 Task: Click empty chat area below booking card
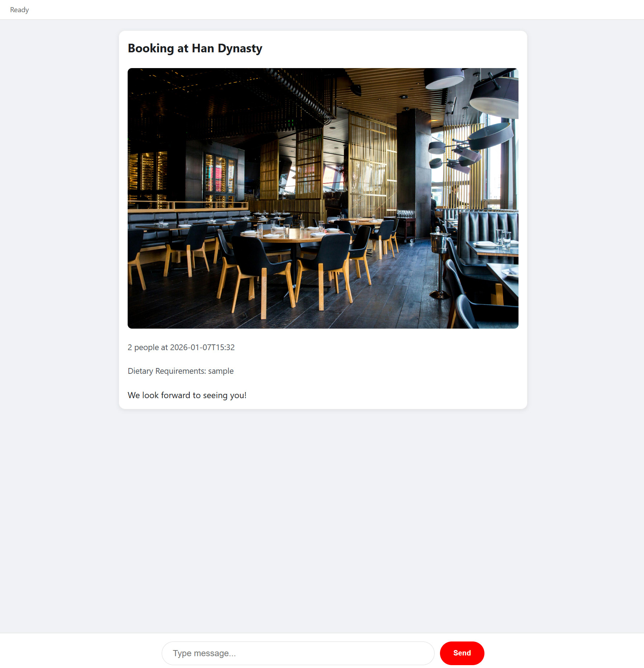(x=323, y=520)
